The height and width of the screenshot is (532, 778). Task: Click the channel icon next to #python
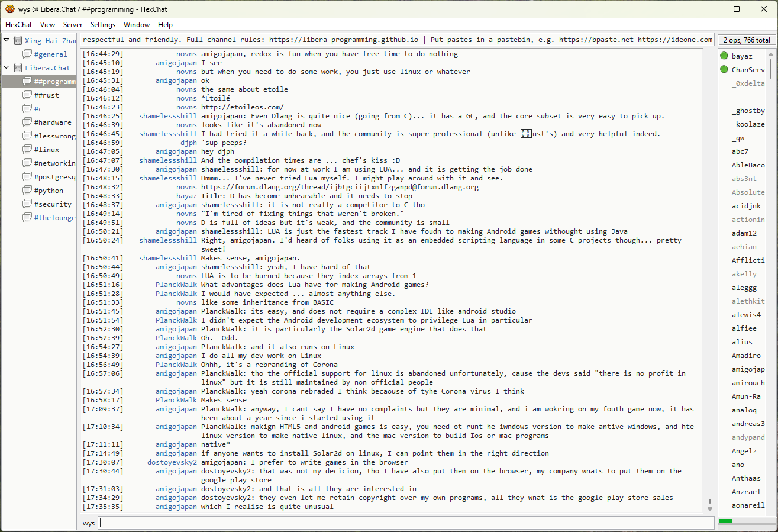27,191
